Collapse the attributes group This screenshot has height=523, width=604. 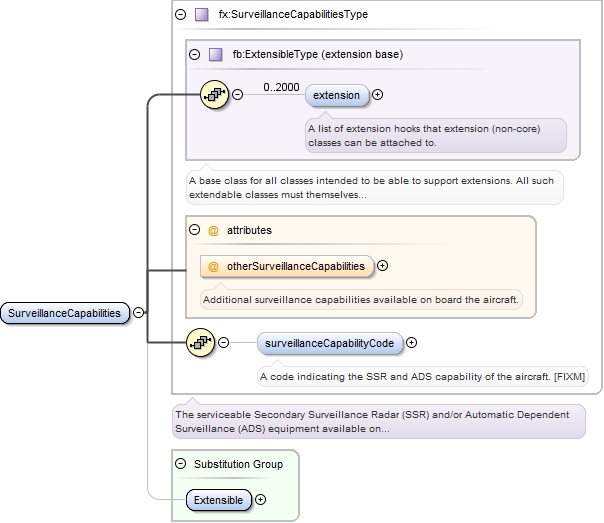(194, 230)
